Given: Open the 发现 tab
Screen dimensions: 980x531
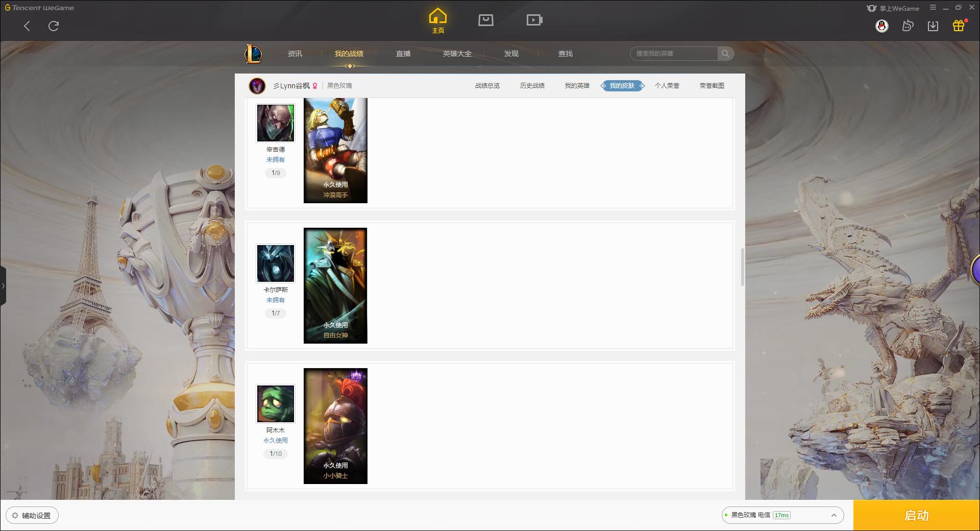Looking at the screenshot, I should pos(511,54).
